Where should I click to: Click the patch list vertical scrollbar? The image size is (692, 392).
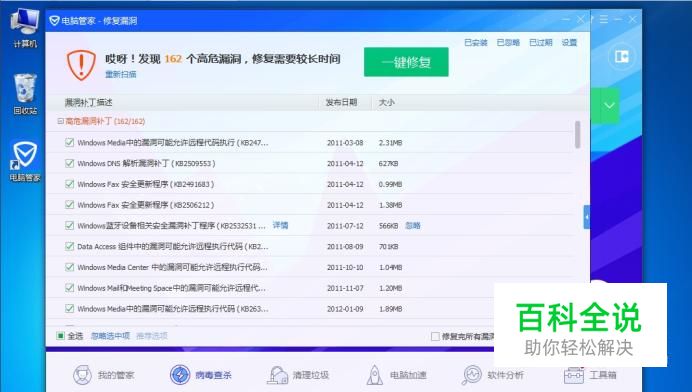tap(577, 135)
